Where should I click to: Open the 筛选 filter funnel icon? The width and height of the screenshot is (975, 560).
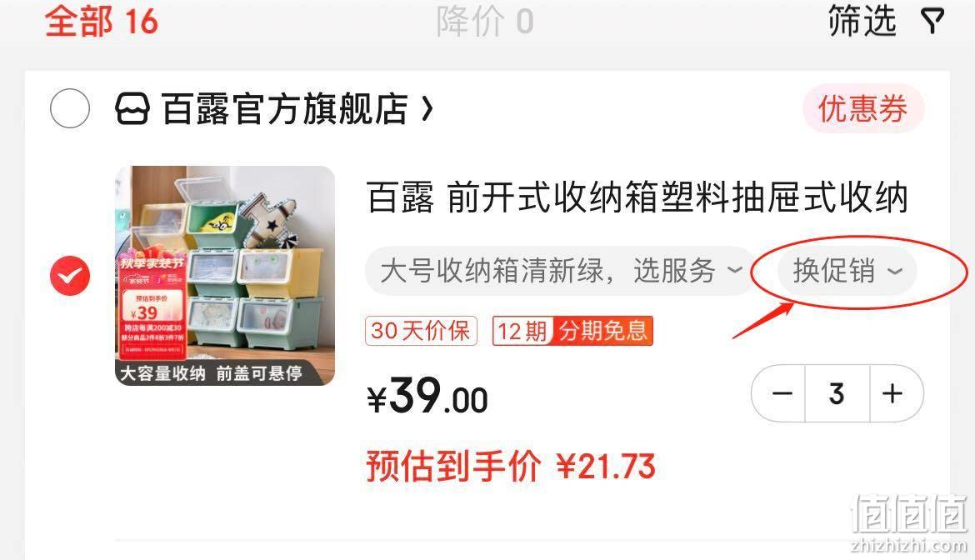coord(932,21)
